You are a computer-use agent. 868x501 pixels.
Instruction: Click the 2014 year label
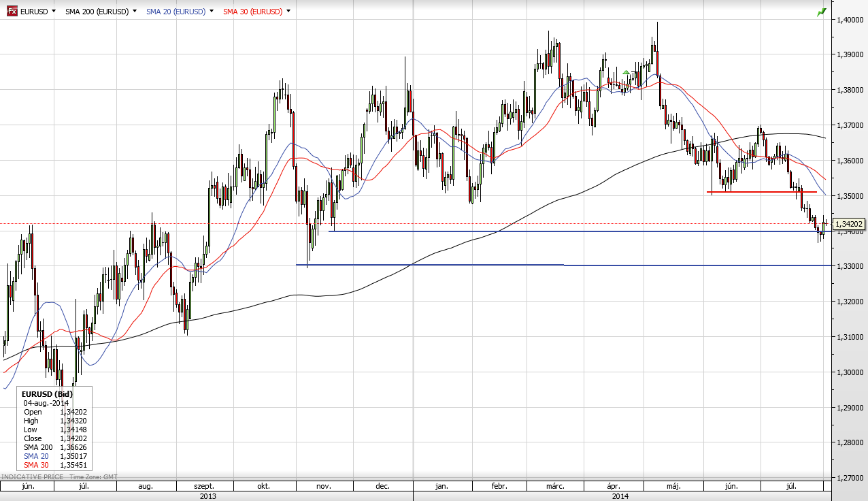coord(620,496)
